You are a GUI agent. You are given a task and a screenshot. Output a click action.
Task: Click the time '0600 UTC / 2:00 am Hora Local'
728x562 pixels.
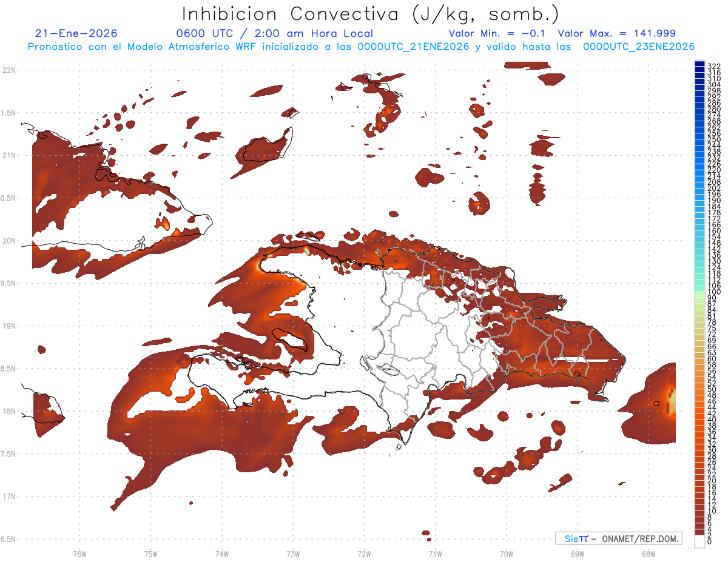coord(275,34)
